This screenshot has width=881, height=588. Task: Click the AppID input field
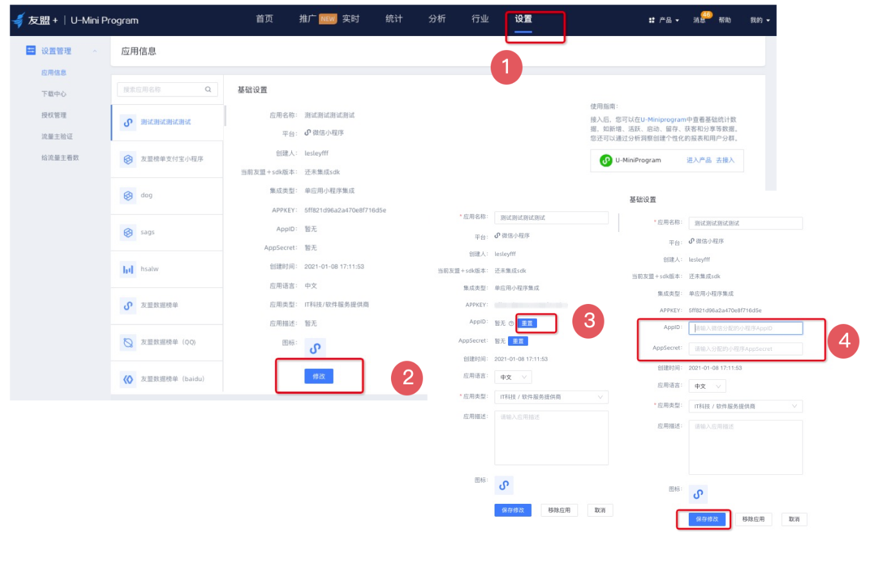pyautogui.click(x=745, y=328)
